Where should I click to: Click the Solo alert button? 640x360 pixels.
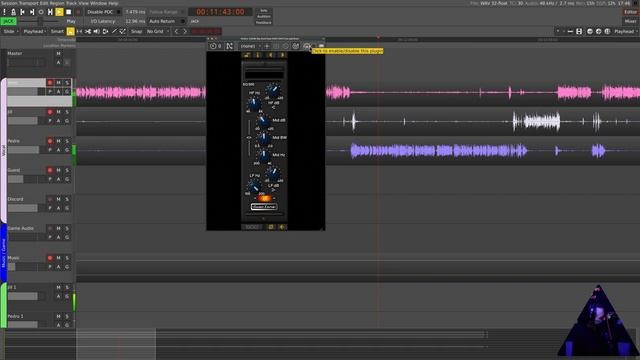[264, 11]
